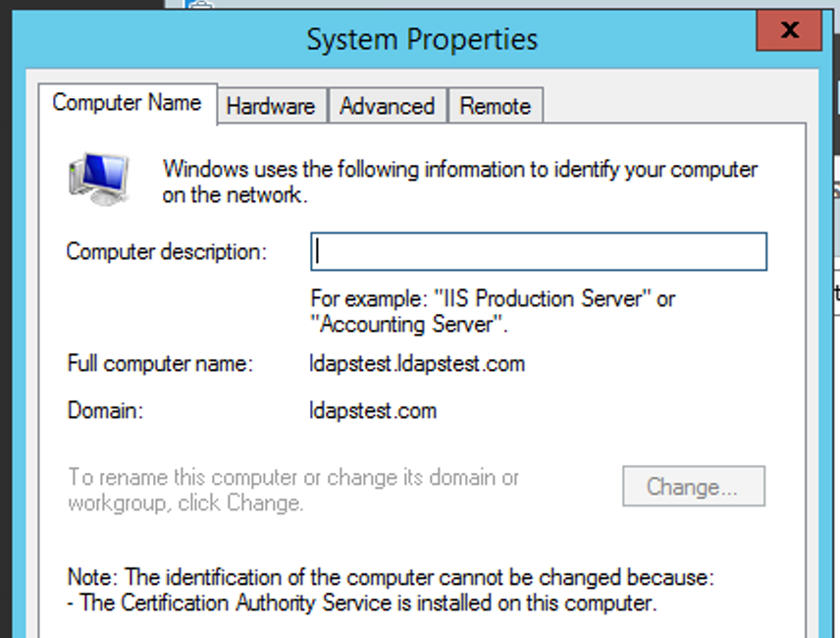Focus the Computer description text box
Viewport: 840px width, 638px height.
(539, 252)
